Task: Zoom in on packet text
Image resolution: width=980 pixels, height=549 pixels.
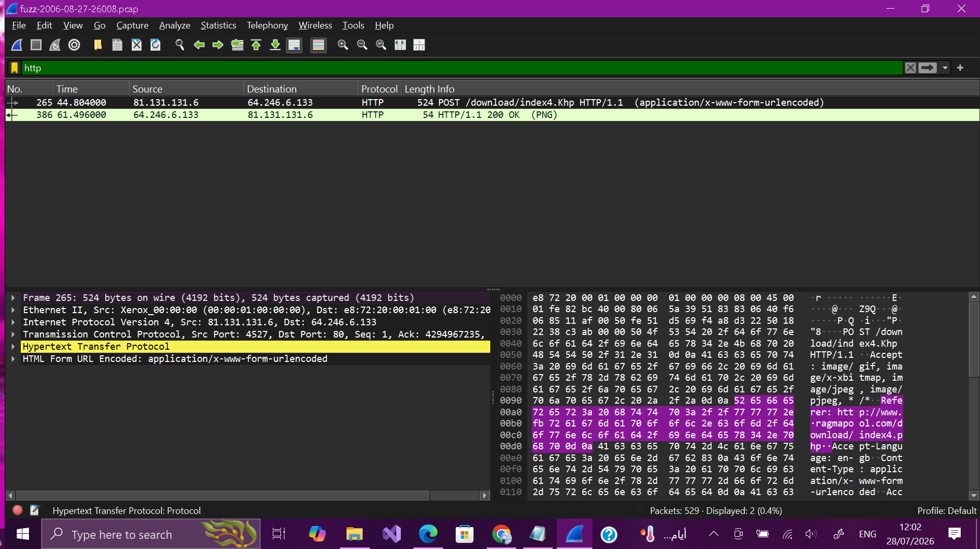Action: pos(343,45)
